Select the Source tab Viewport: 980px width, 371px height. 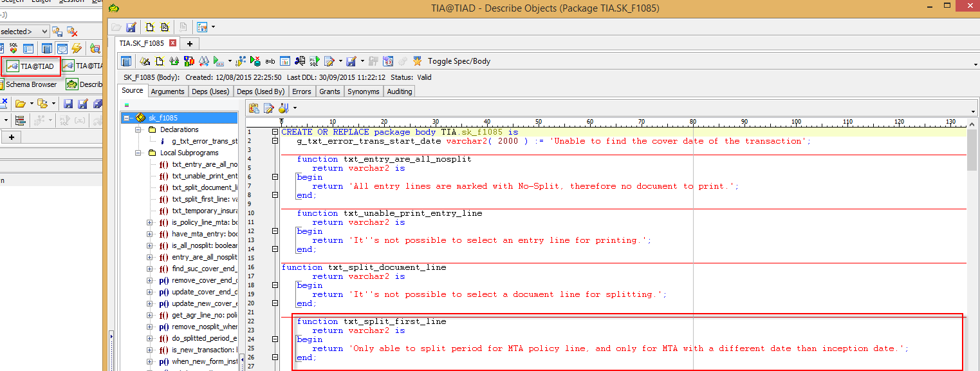tap(133, 91)
